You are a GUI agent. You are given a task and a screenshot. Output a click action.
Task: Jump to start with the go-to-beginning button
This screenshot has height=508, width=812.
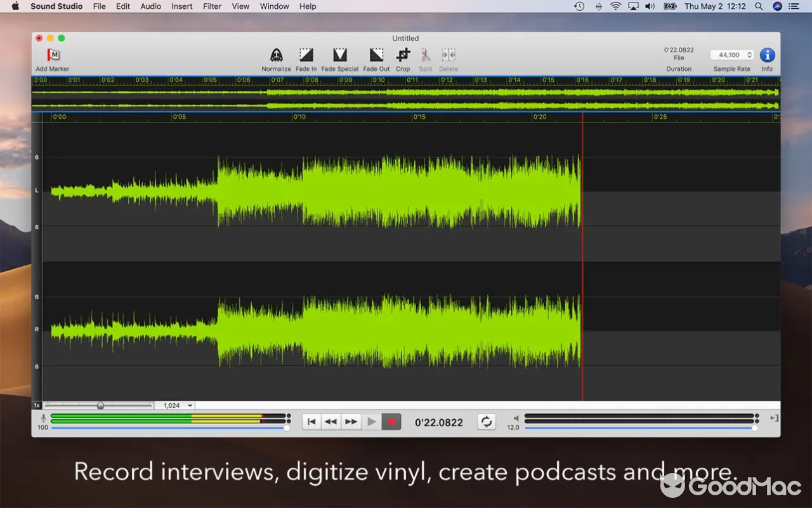pos(311,421)
